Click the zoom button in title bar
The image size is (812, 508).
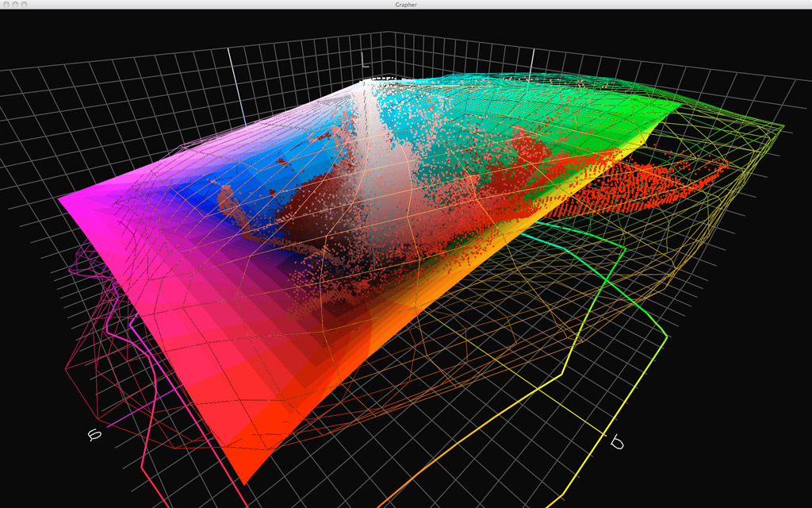tap(24, 5)
